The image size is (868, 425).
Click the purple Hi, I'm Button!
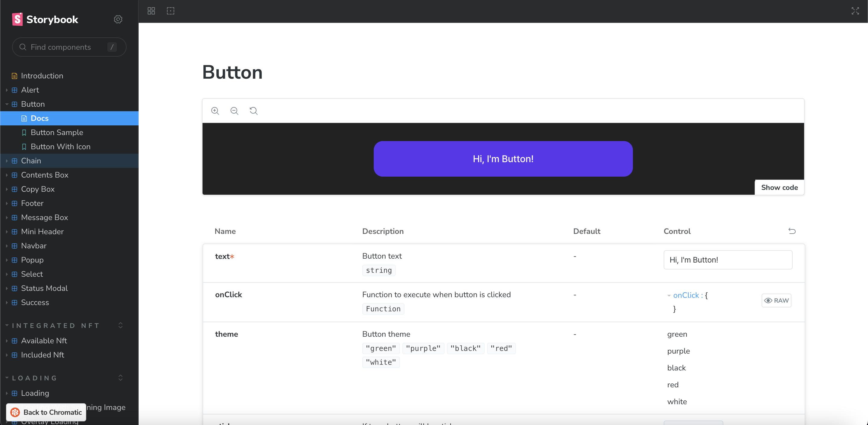coord(503,159)
